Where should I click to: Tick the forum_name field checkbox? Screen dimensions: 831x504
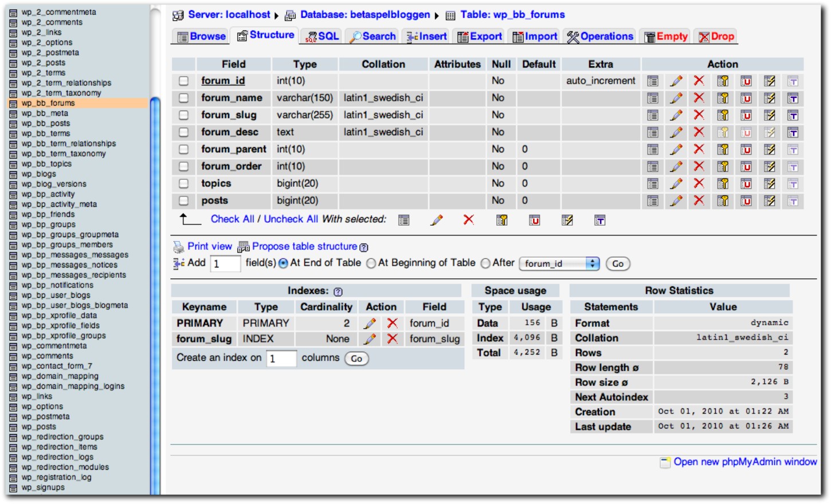click(183, 98)
